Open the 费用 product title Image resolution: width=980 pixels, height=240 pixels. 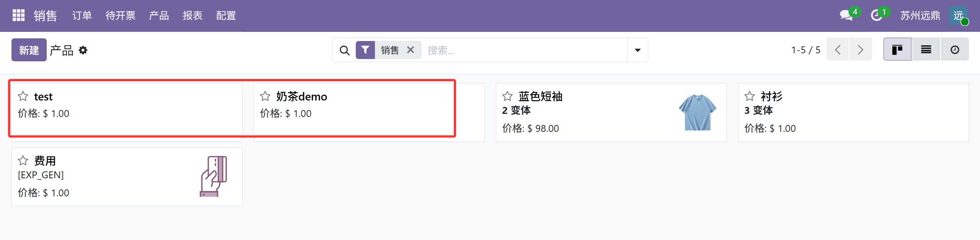[45, 161]
